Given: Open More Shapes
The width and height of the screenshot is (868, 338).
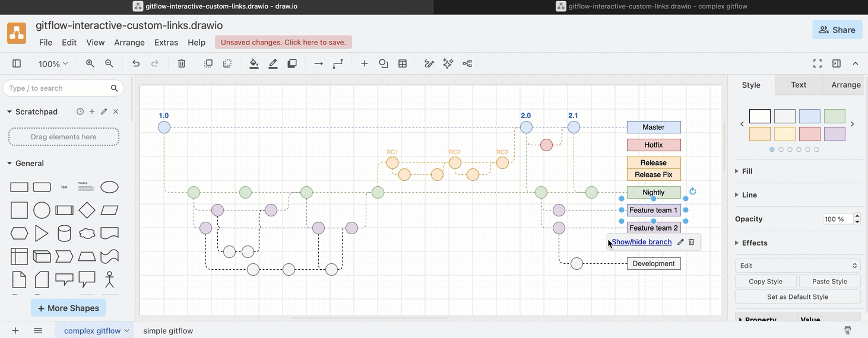Looking at the screenshot, I should pyautogui.click(x=68, y=308).
